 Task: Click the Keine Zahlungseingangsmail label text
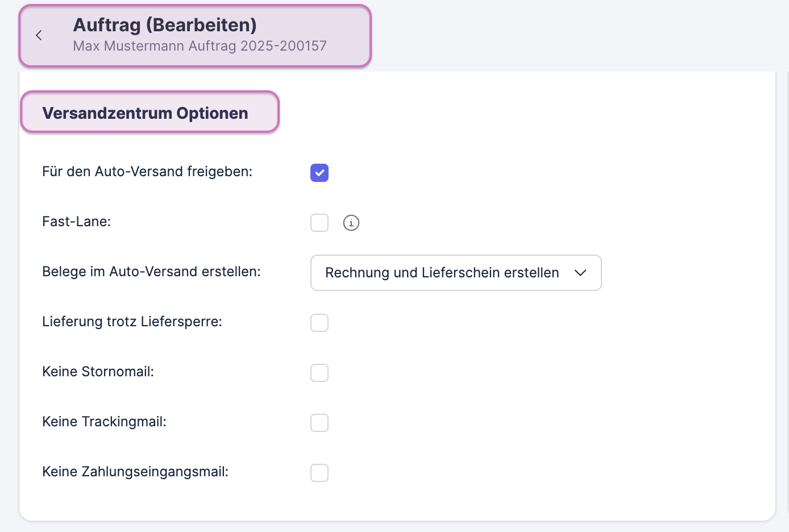tap(135, 472)
